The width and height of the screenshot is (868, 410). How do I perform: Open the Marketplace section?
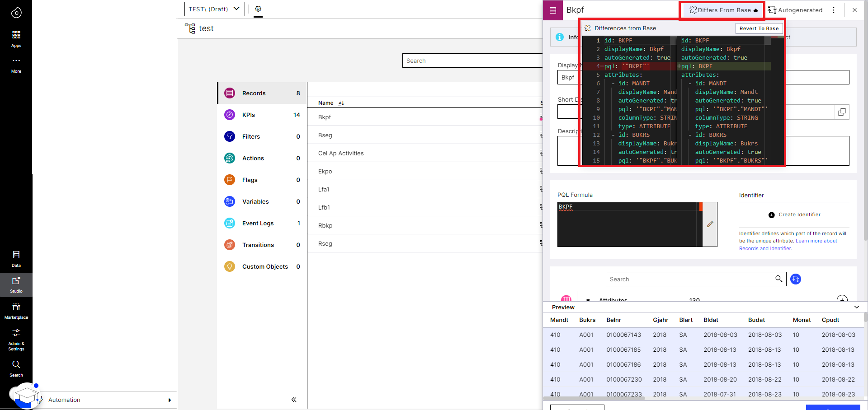(x=16, y=311)
